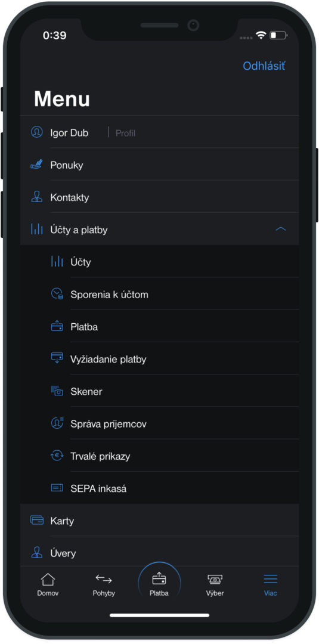Switch to the Domov tab

click(48, 585)
